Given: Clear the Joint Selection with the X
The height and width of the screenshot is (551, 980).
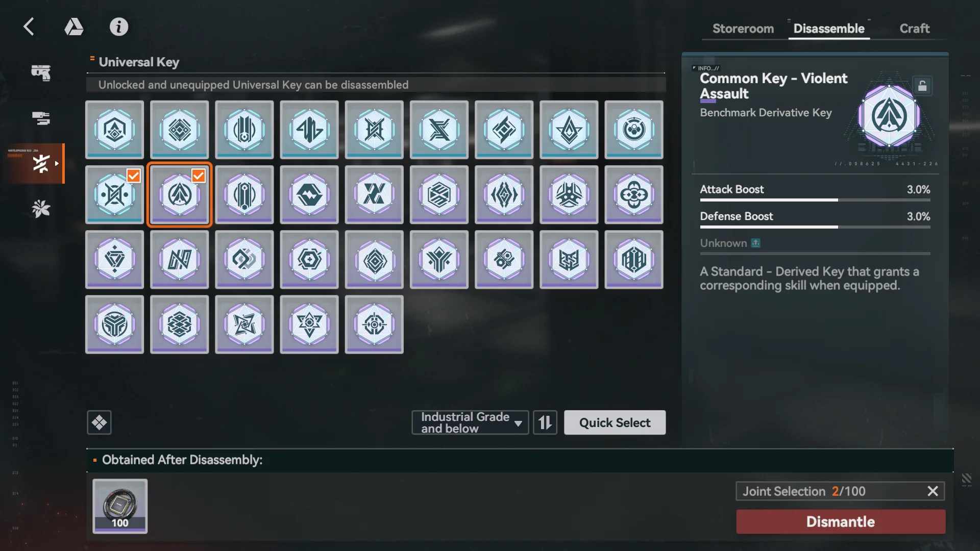Looking at the screenshot, I should click(x=933, y=491).
